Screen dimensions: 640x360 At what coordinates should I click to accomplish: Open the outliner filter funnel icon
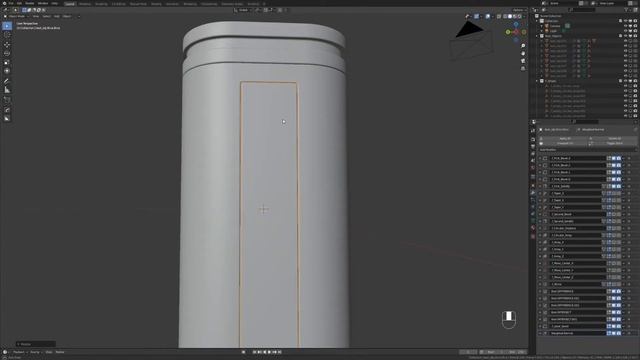point(627,10)
